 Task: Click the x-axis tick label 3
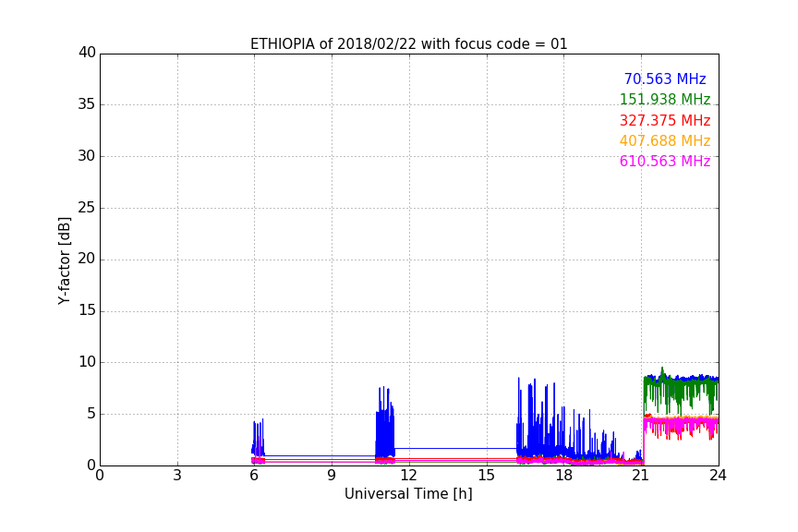[177, 476]
